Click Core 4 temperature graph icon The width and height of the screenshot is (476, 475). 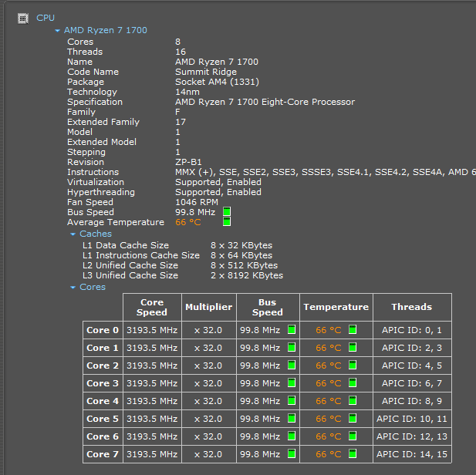click(353, 401)
